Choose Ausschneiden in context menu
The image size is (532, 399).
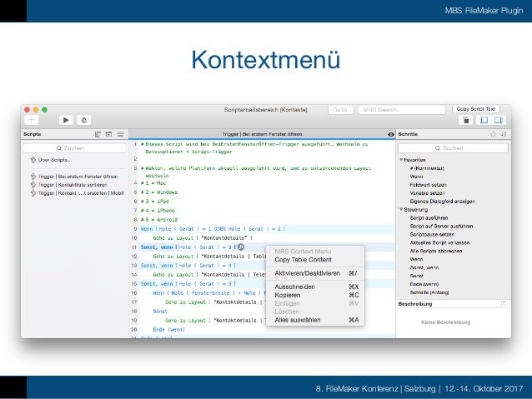315,287
